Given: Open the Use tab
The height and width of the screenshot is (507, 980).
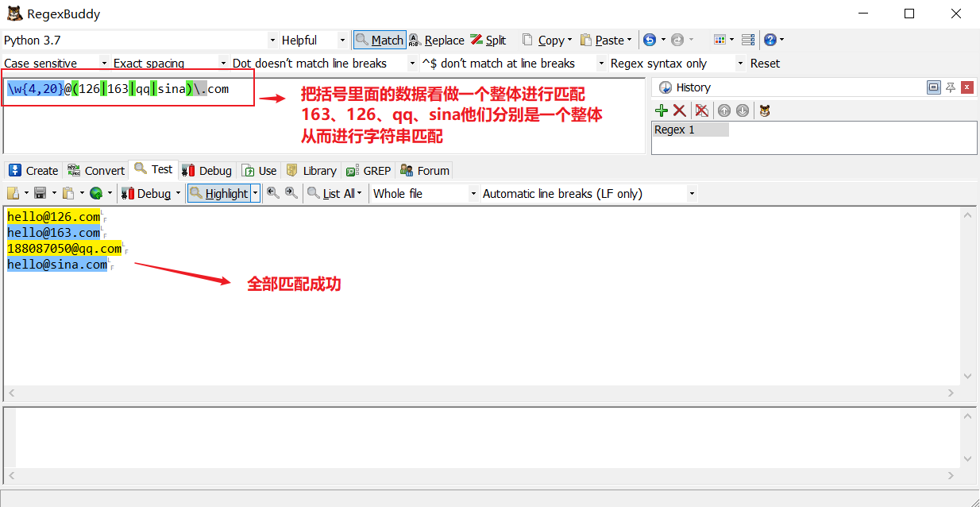Looking at the screenshot, I should [x=260, y=170].
